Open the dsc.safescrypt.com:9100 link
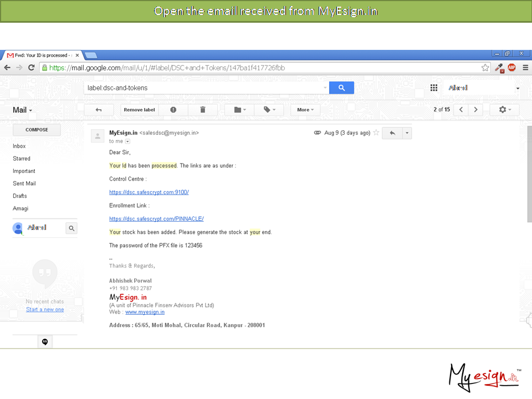This screenshot has height=399, width=532. pyautogui.click(x=149, y=192)
